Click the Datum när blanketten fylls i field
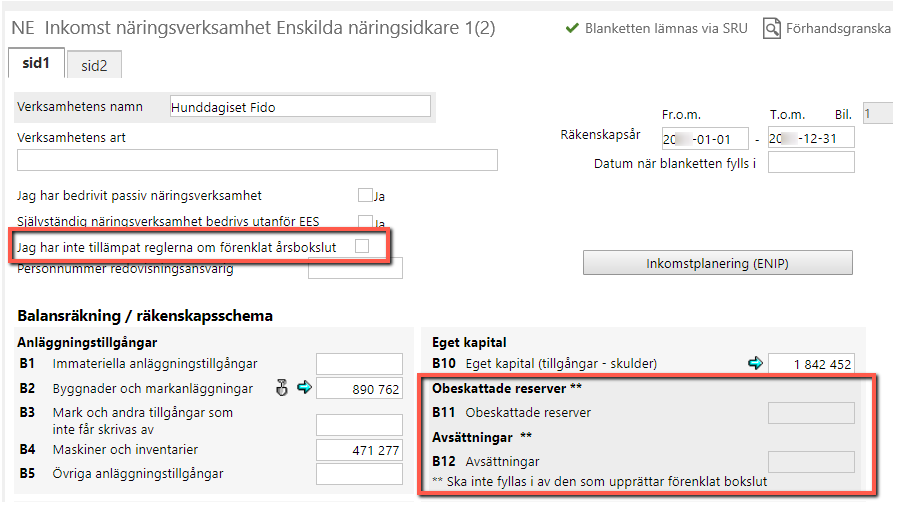Image resolution: width=898 pixels, height=507 pixels. point(811,162)
